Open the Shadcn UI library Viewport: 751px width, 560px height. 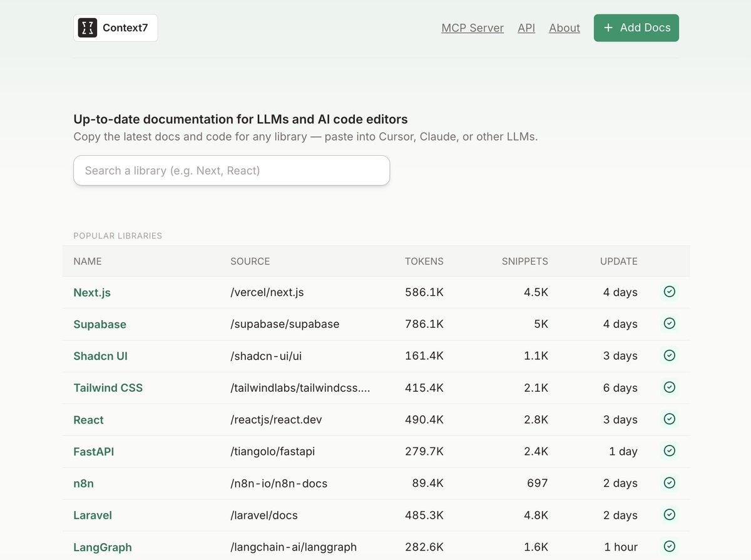(100, 356)
